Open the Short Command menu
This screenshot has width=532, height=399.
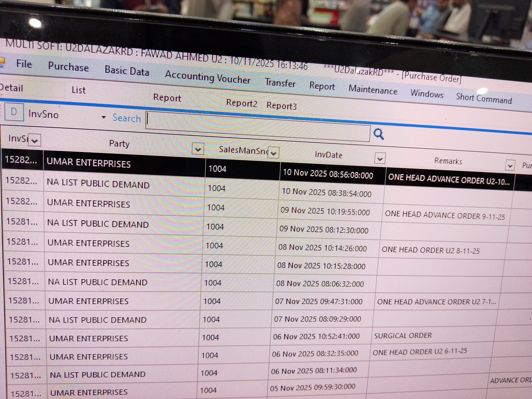484,99
